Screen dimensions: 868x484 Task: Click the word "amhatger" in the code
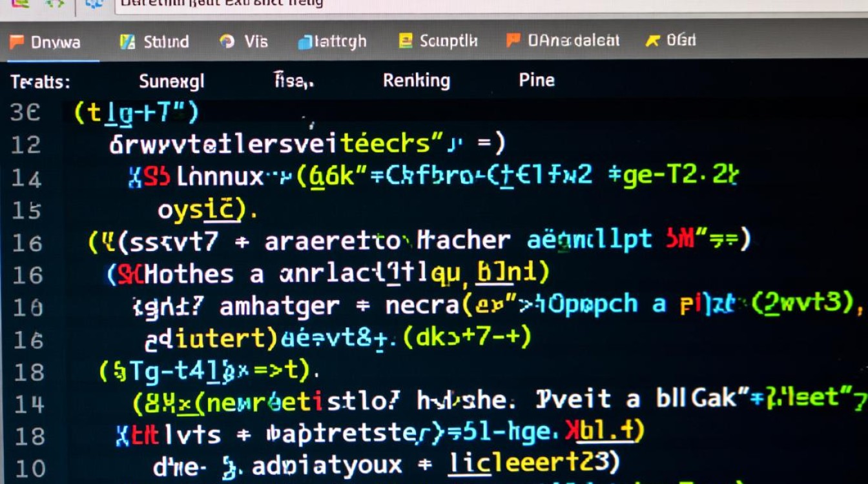(x=279, y=305)
